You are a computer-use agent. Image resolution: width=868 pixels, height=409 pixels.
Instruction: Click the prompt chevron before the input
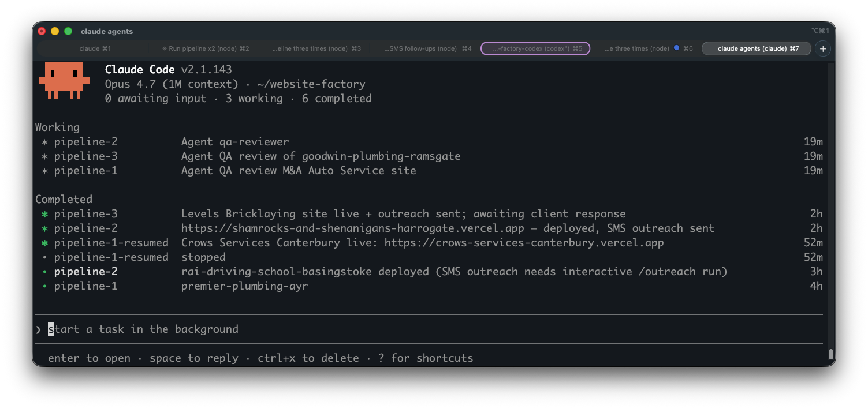tap(38, 329)
